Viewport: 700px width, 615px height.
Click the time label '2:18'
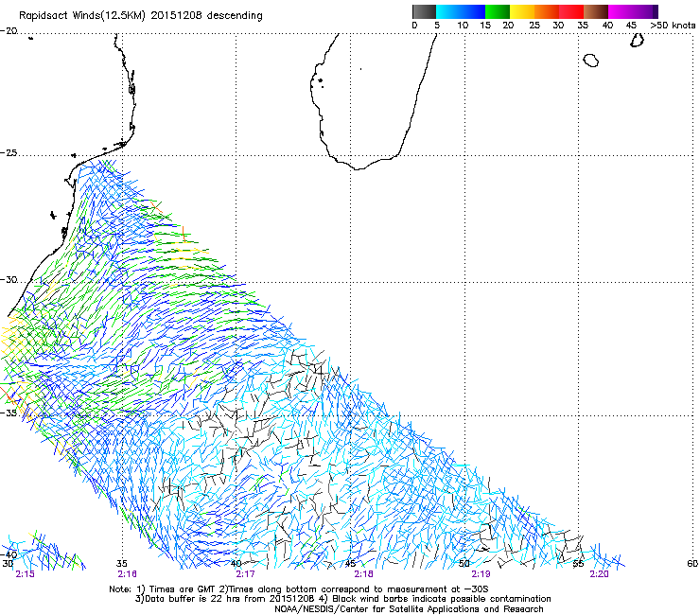[x=363, y=574]
